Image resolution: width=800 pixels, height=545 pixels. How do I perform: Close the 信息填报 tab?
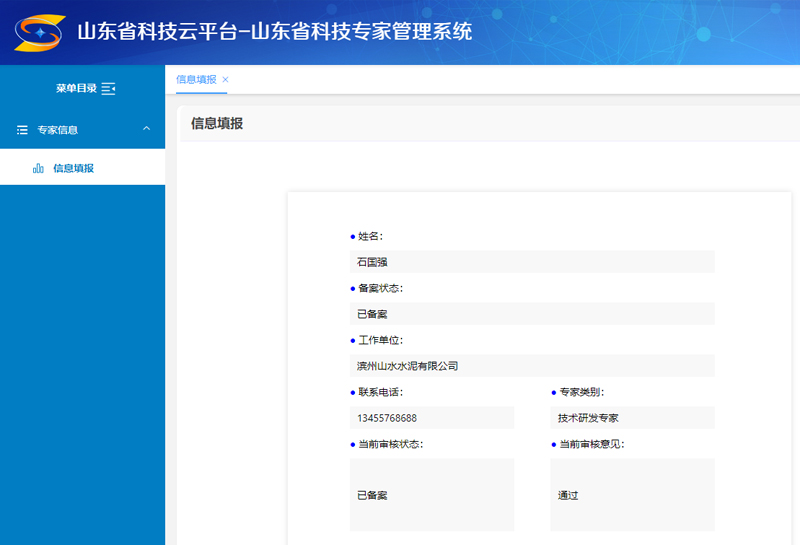(x=225, y=79)
